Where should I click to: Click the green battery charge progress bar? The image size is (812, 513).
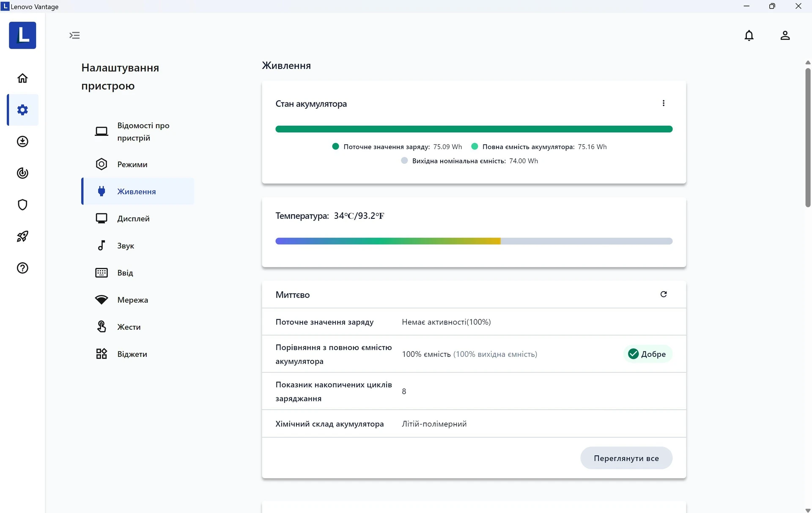474,129
